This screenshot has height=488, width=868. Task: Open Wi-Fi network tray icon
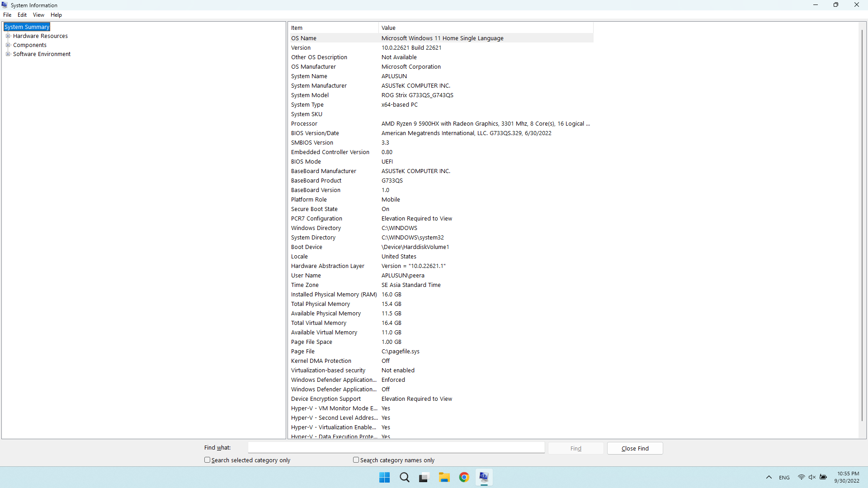(x=801, y=477)
